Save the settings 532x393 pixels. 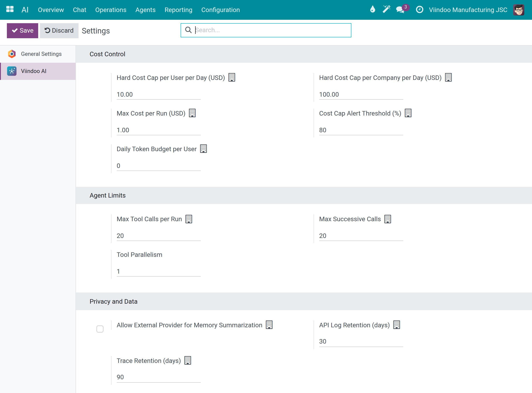click(x=22, y=30)
